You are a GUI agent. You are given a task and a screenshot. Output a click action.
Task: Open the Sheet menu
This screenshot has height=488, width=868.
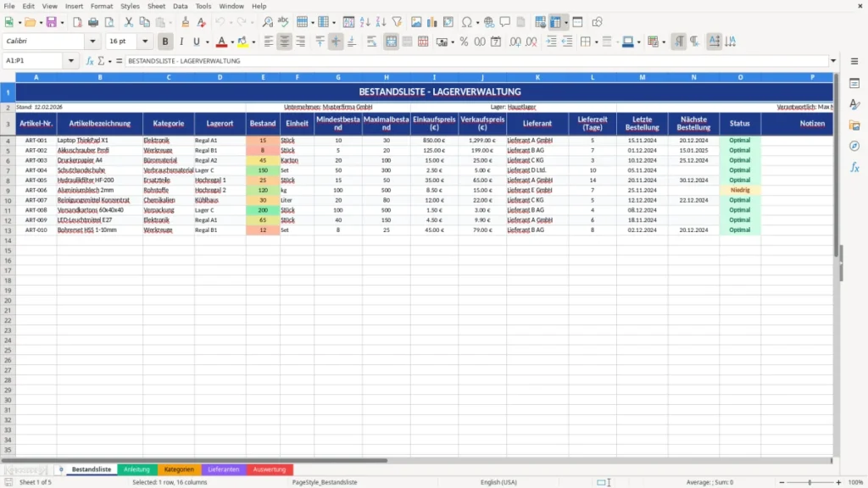[156, 6]
